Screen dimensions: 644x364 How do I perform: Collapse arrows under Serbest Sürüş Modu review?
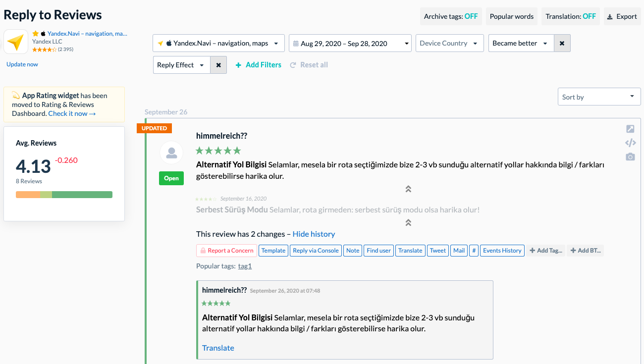(408, 222)
